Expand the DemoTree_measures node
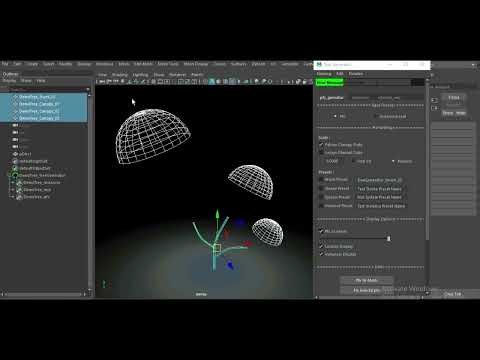The height and width of the screenshot is (360, 480). click(13, 183)
